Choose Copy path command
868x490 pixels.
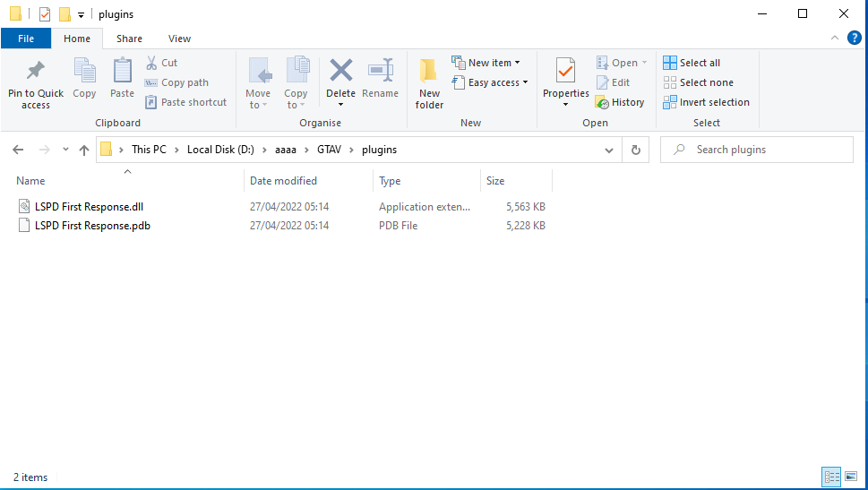click(x=176, y=82)
